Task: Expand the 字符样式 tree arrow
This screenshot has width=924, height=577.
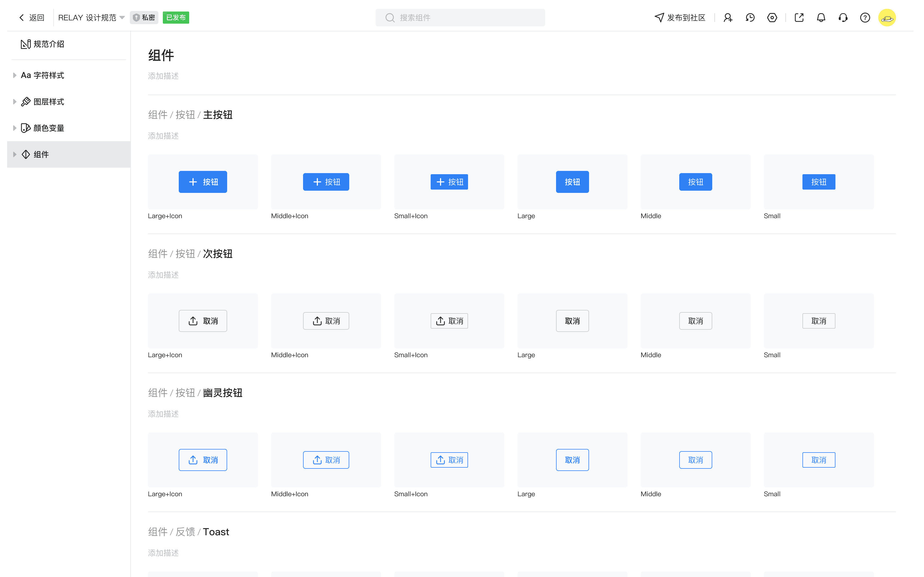Action: 15,75
